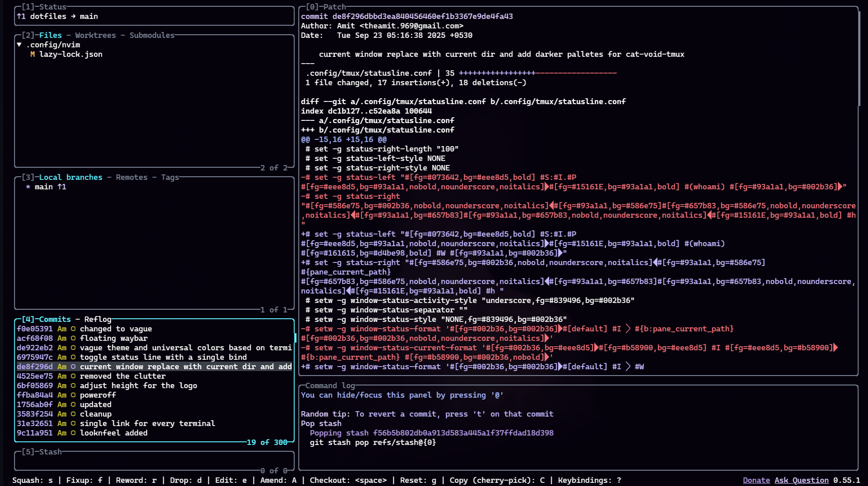868x486 pixels.
Task: Select commit ffba84a4 poweroff
Action: [x=155, y=395]
